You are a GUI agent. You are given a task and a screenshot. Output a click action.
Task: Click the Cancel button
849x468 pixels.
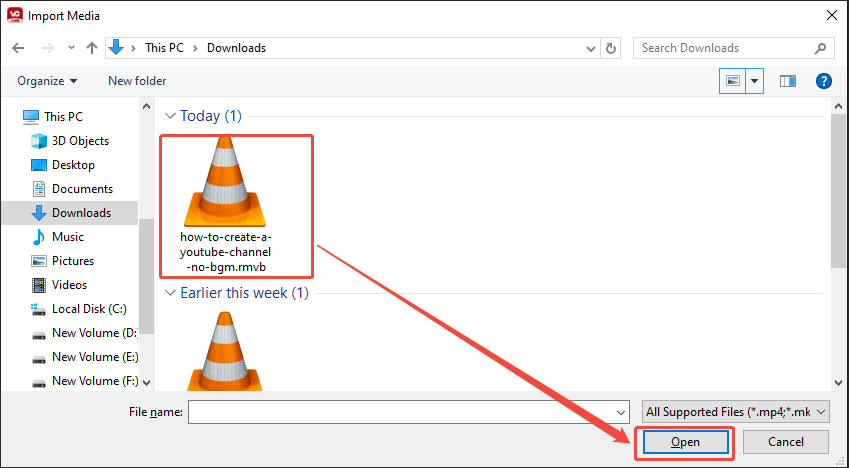tap(786, 442)
